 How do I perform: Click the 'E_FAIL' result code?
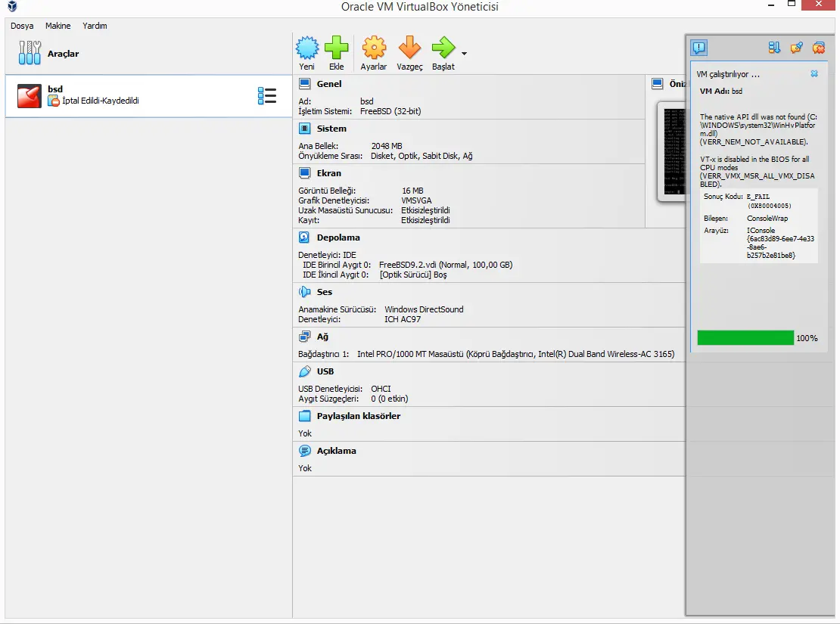click(758, 197)
